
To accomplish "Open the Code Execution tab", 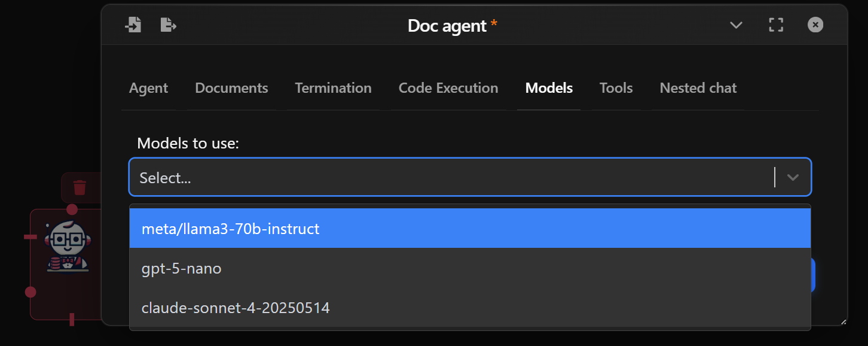I will pos(448,87).
